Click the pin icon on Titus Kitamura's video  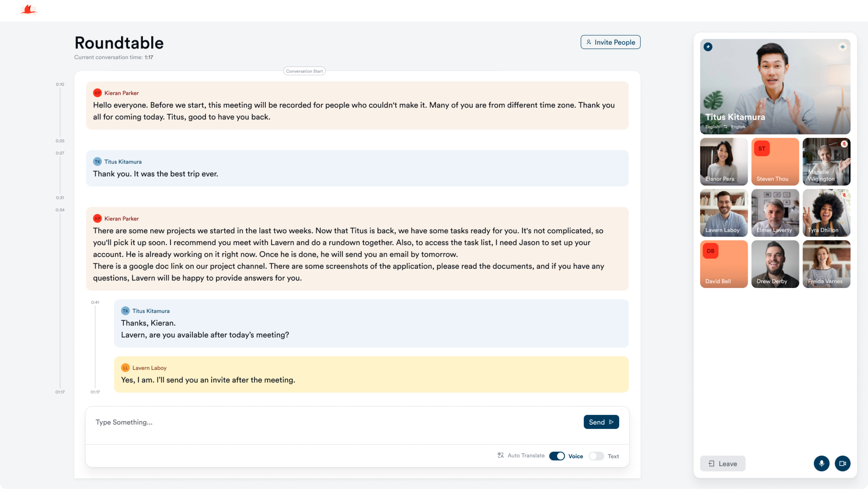(708, 47)
